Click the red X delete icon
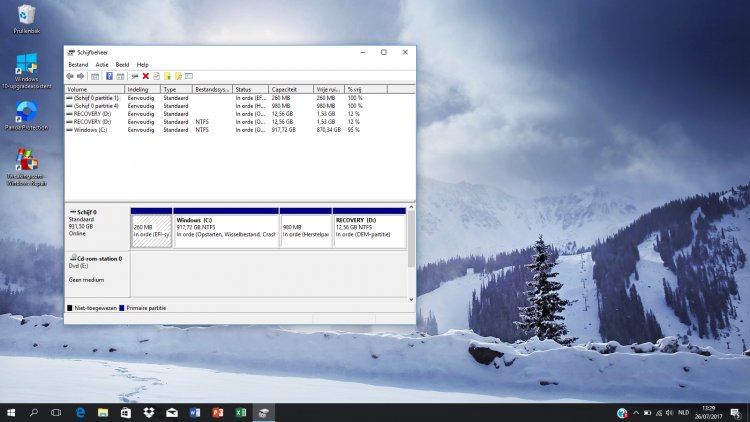The image size is (750, 422). (145, 76)
